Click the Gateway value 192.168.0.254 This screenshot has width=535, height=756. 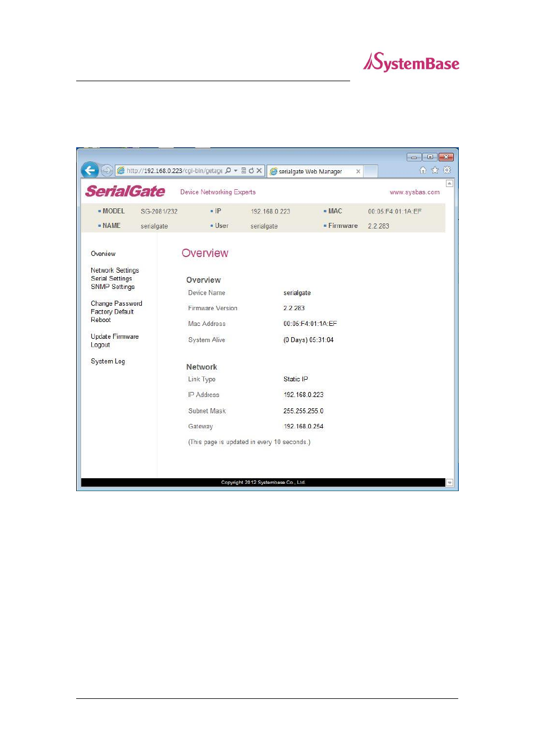tap(304, 427)
